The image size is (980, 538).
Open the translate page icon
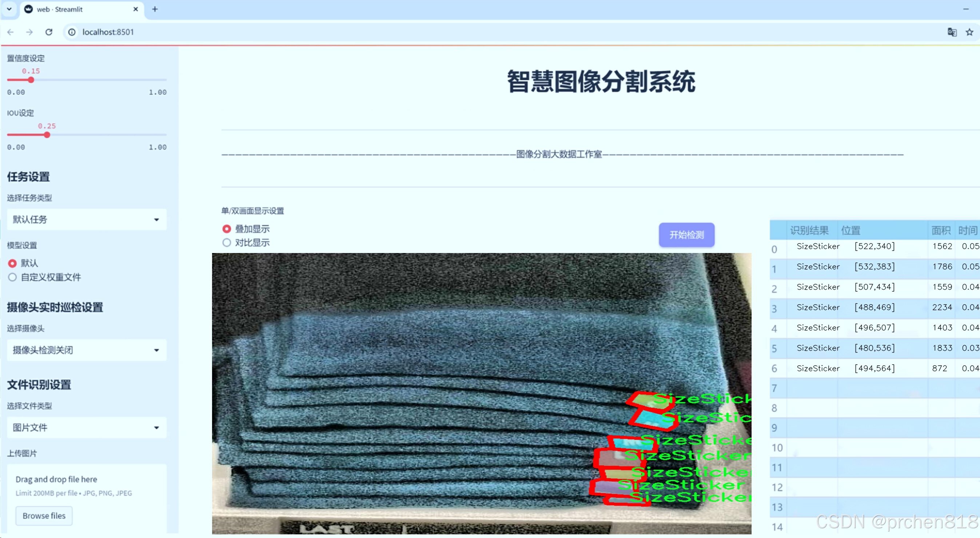(x=952, y=32)
